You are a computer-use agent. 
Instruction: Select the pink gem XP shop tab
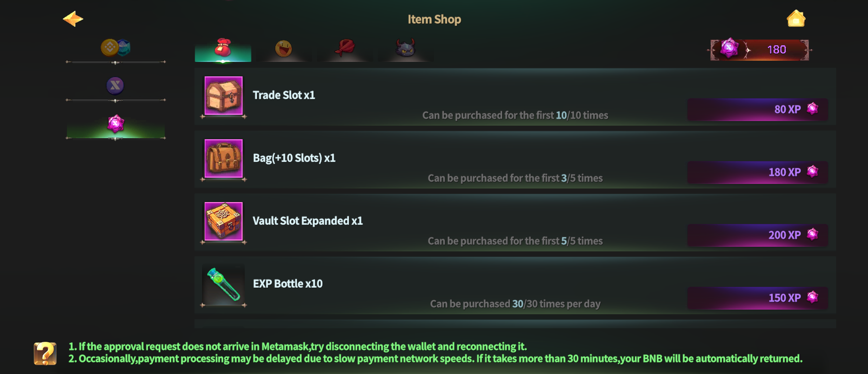coord(115,124)
